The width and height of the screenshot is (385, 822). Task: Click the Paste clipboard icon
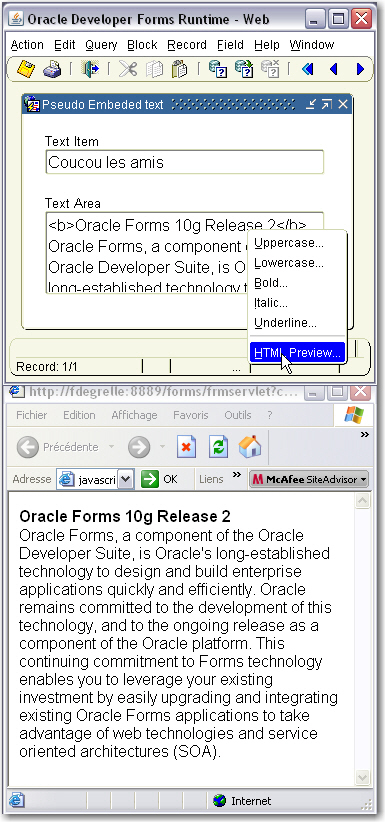[179, 69]
